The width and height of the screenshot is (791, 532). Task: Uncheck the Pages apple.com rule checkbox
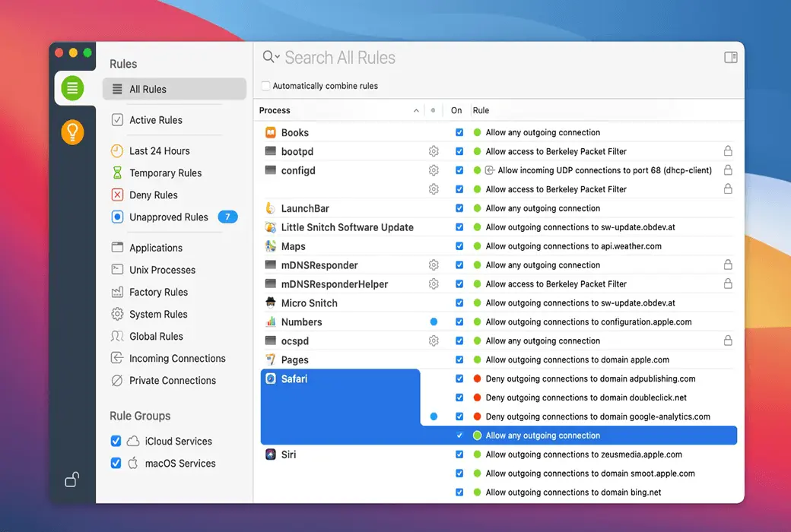(x=459, y=359)
